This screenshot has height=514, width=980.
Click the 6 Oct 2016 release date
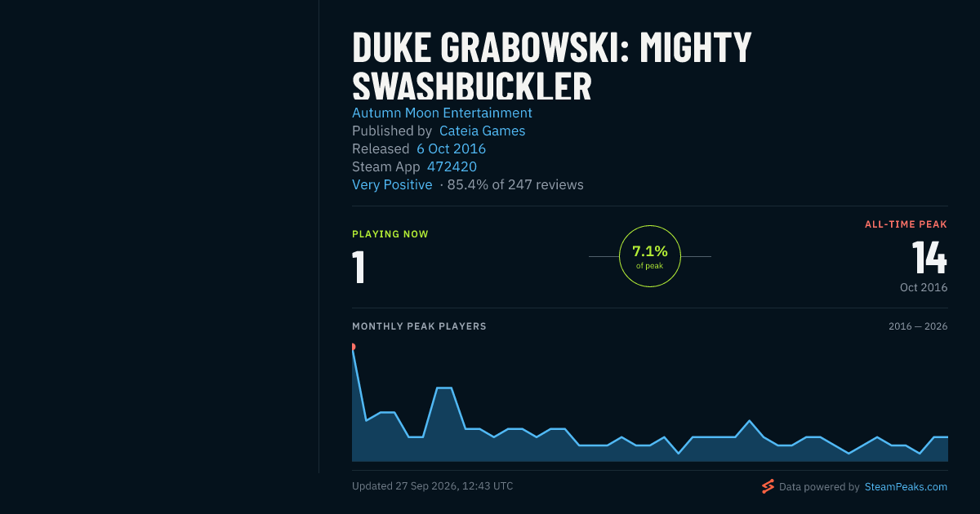tap(451, 148)
